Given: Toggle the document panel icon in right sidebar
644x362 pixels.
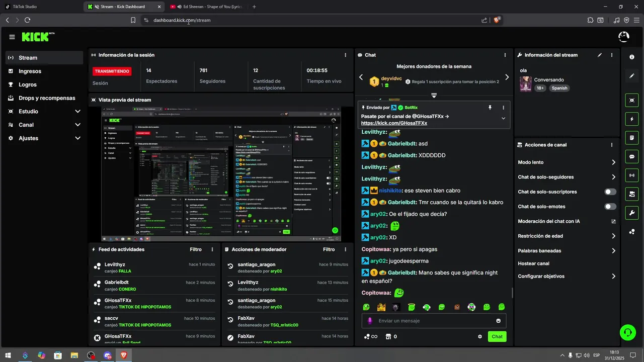Looking at the screenshot, I should point(632,138).
